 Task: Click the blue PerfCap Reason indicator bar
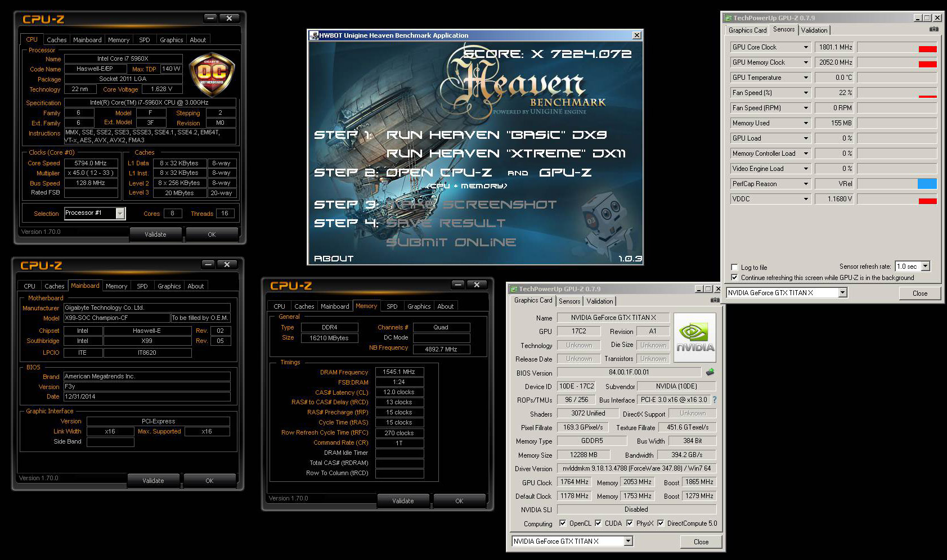927,184
